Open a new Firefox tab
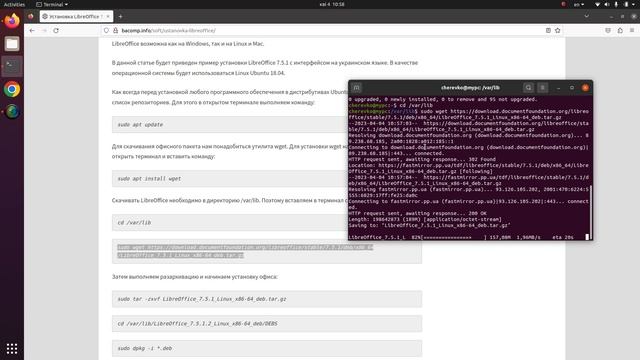 tap(120, 16)
